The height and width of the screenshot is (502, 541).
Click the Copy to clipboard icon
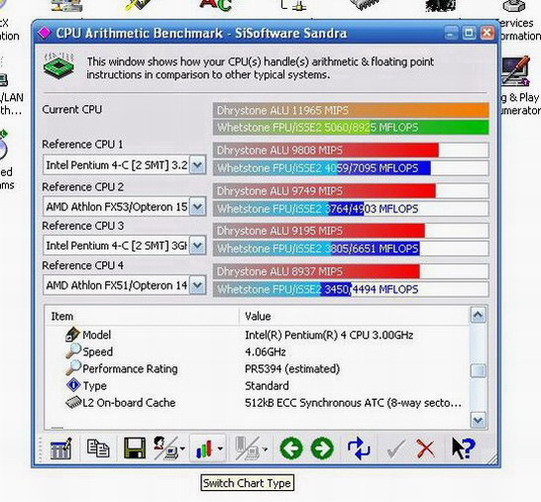98,449
